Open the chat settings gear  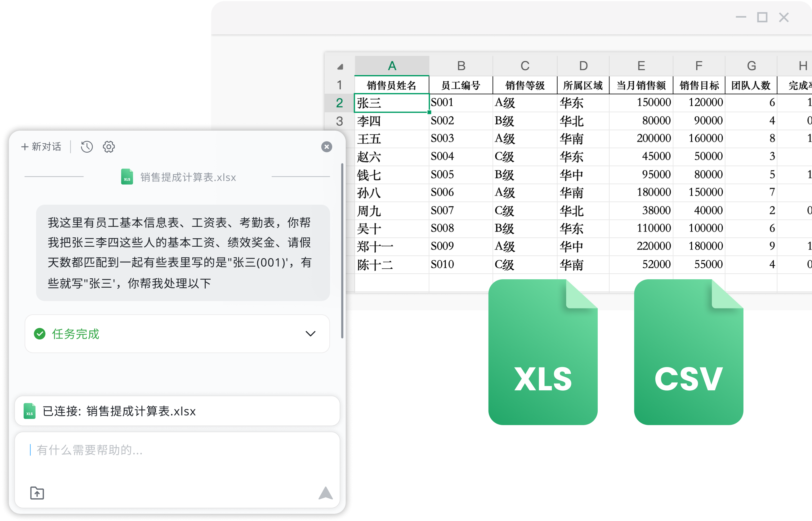[x=109, y=147]
